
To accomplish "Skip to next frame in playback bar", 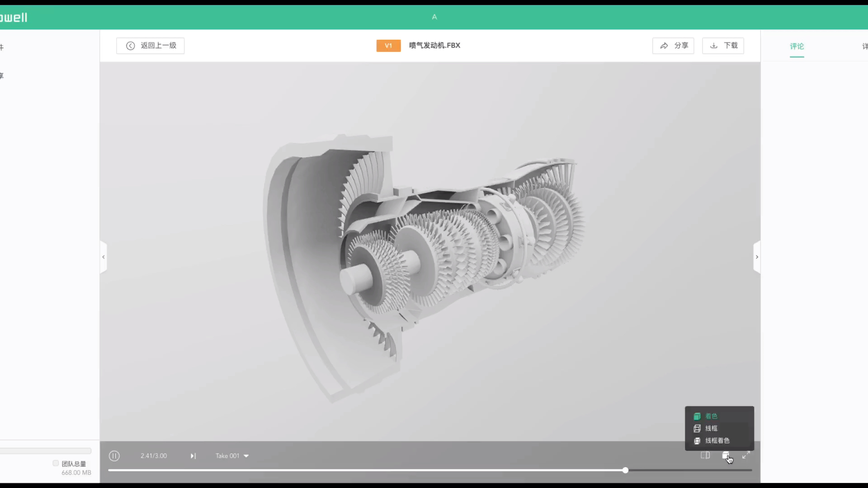I will point(193,456).
